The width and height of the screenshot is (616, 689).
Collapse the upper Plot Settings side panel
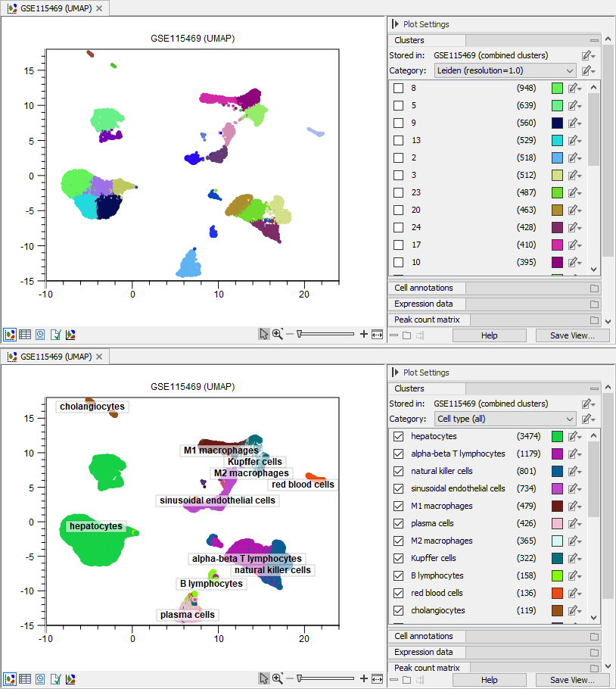click(x=395, y=24)
